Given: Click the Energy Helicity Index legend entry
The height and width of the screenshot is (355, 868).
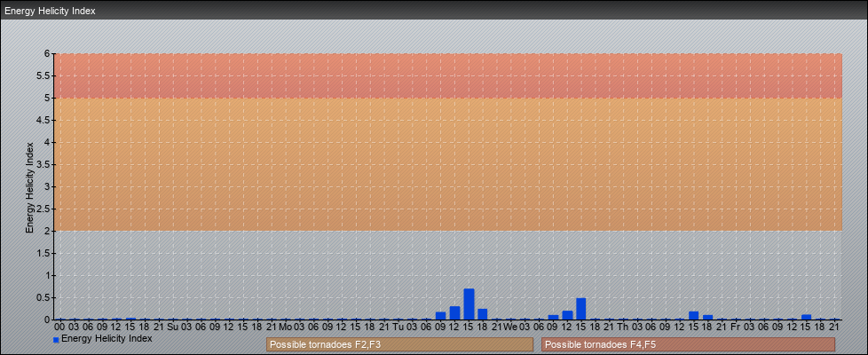Looking at the screenshot, I should click(x=102, y=338).
